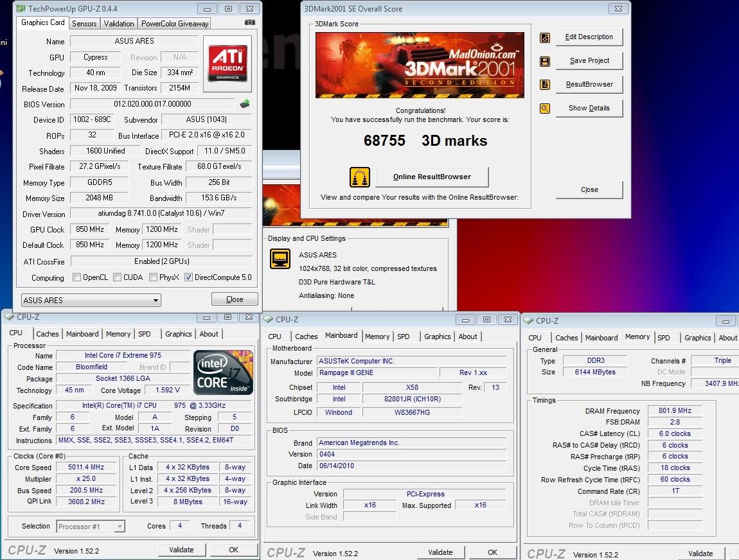The width and height of the screenshot is (739, 560).
Task: Enable the OpenCL checkbox
Action: pyautogui.click(x=77, y=277)
